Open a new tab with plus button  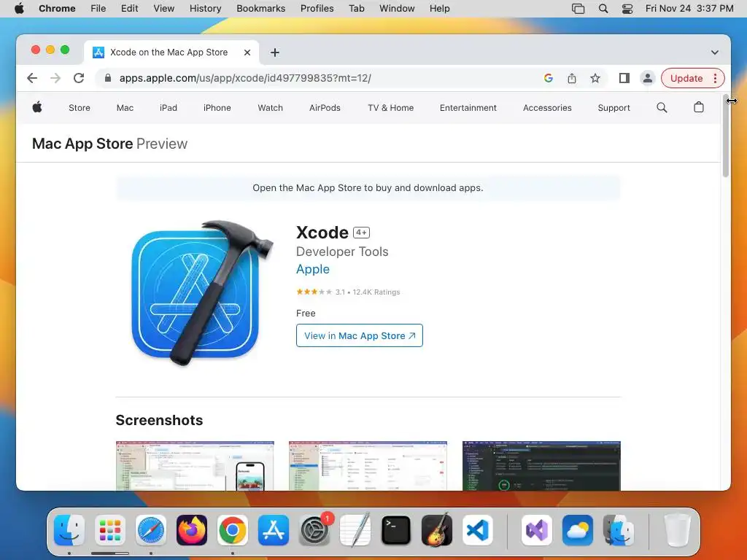[275, 52]
